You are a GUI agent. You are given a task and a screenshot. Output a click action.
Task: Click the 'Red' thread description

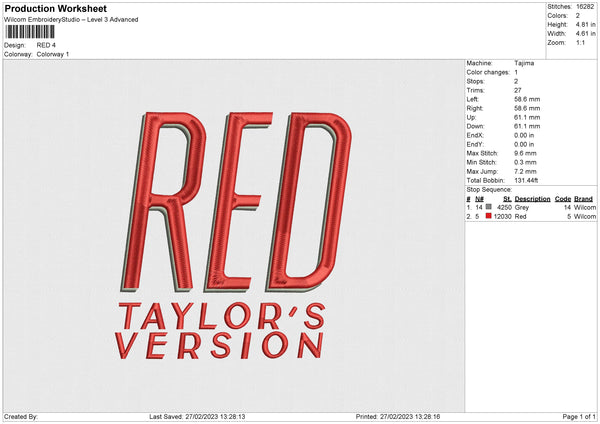521,216
